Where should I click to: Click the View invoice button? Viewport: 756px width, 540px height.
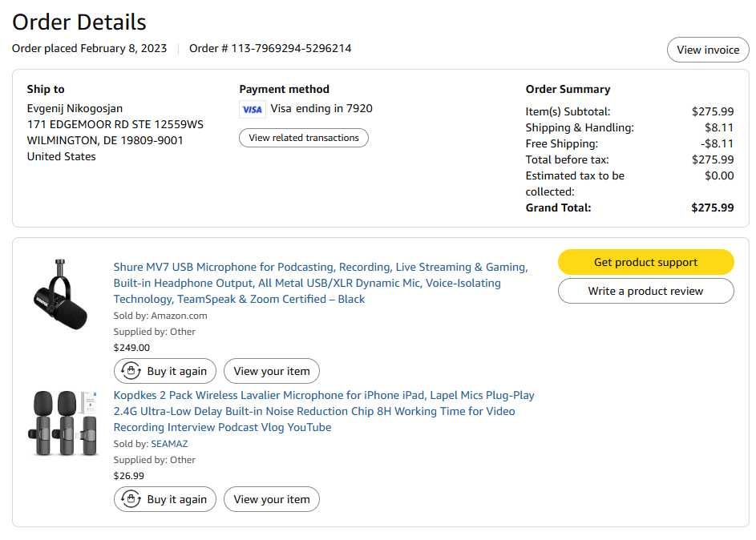point(708,50)
